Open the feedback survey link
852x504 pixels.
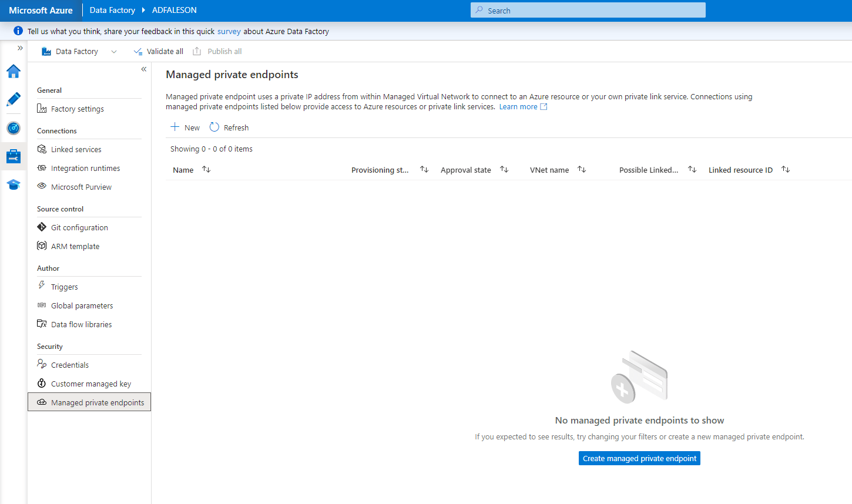pyautogui.click(x=229, y=31)
